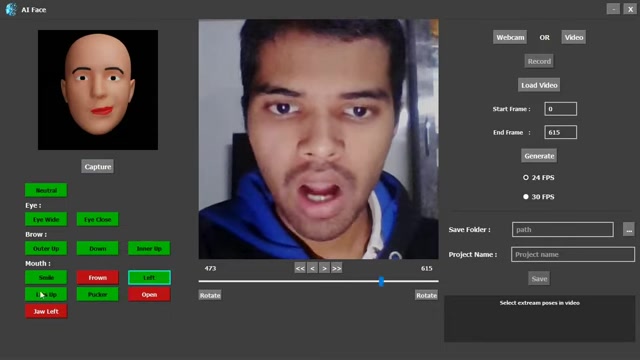The image size is (640, 360).
Task: Select the Lips Up pose button
Action: pyautogui.click(x=46, y=294)
